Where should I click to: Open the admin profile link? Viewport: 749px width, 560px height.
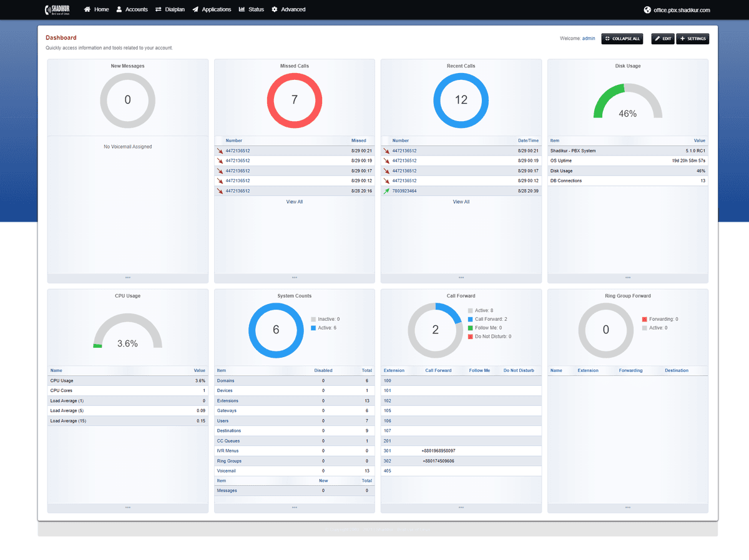[588, 38]
